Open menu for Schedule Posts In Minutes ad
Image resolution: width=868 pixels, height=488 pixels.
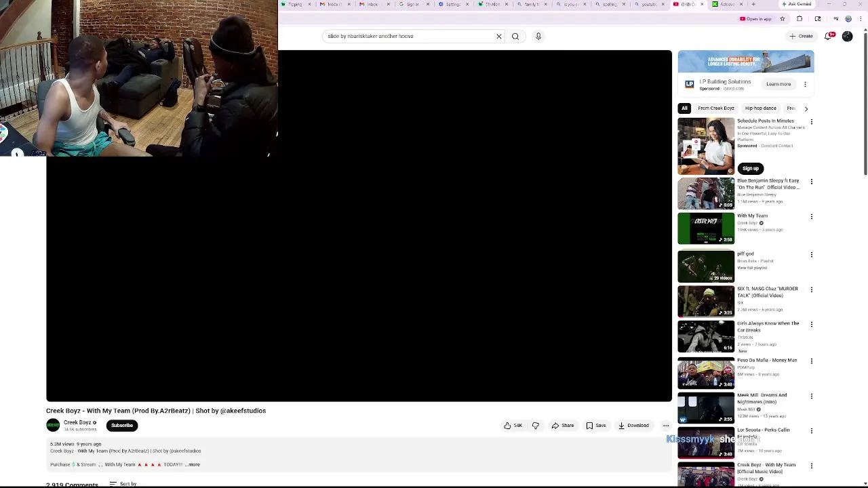click(811, 122)
